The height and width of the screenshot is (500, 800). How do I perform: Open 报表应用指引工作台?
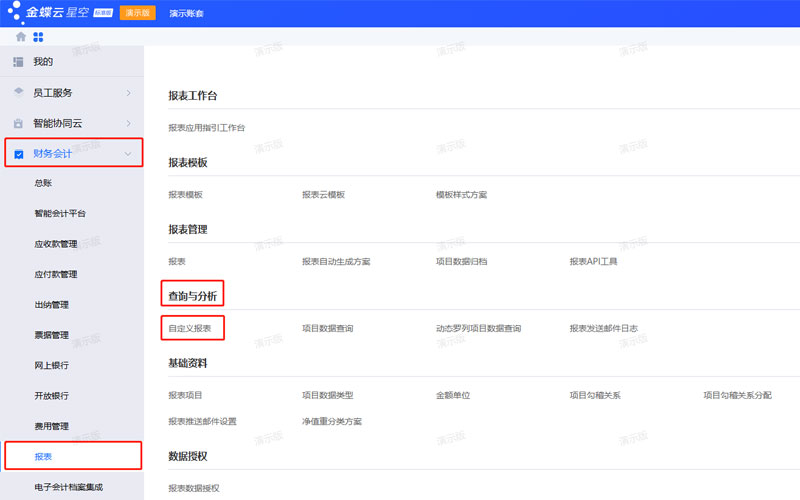click(x=206, y=128)
